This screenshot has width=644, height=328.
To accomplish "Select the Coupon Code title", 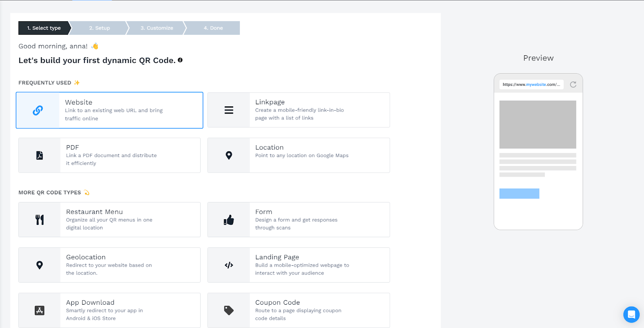I will pyautogui.click(x=278, y=303).
